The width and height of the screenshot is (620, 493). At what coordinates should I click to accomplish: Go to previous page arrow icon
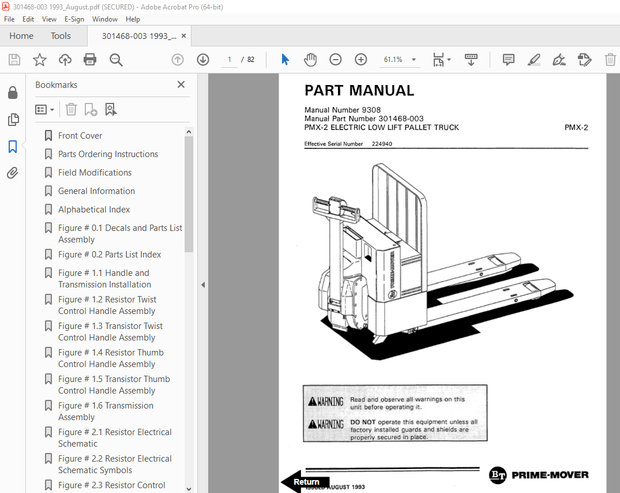178,60
